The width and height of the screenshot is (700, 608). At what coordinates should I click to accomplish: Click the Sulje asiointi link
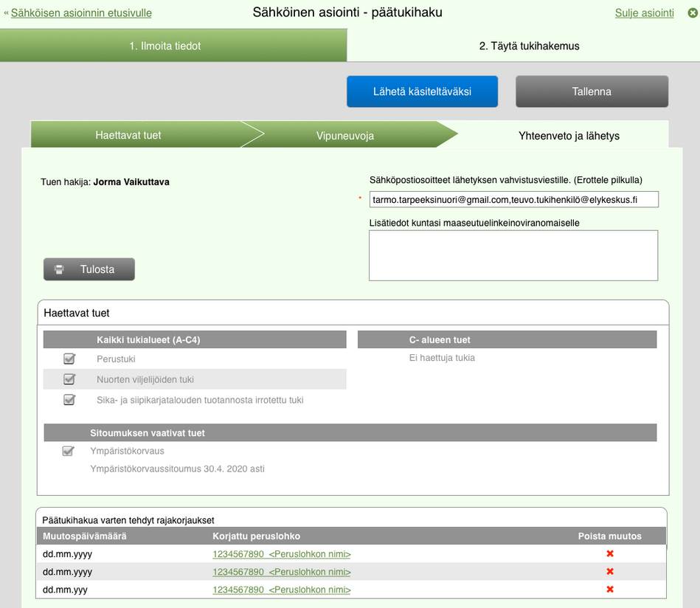(644, 13)
